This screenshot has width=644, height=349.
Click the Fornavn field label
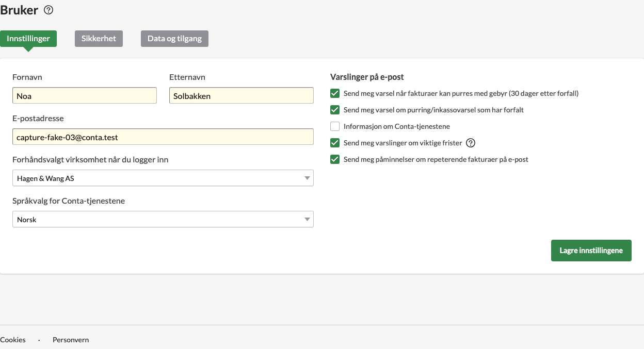(x=27, y=77)
